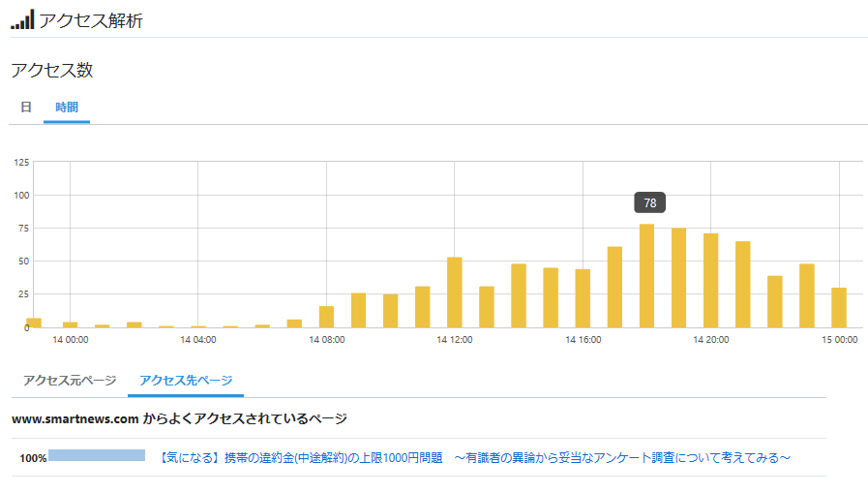
Task: Click the 14 12:00 axis label
Action: point(455,340)
